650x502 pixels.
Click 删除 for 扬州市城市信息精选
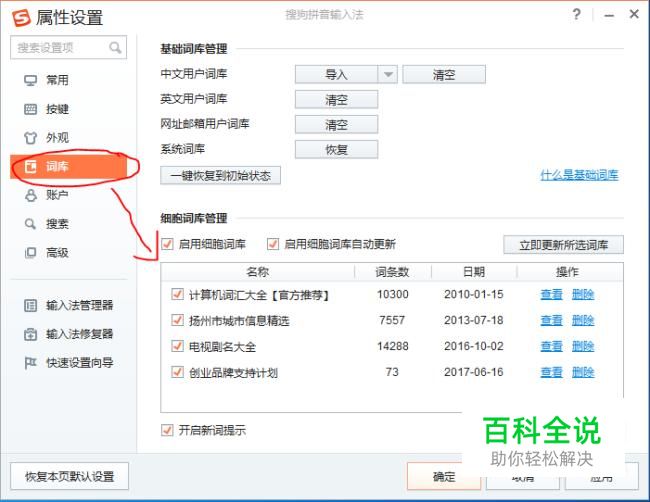pos(583,320)
